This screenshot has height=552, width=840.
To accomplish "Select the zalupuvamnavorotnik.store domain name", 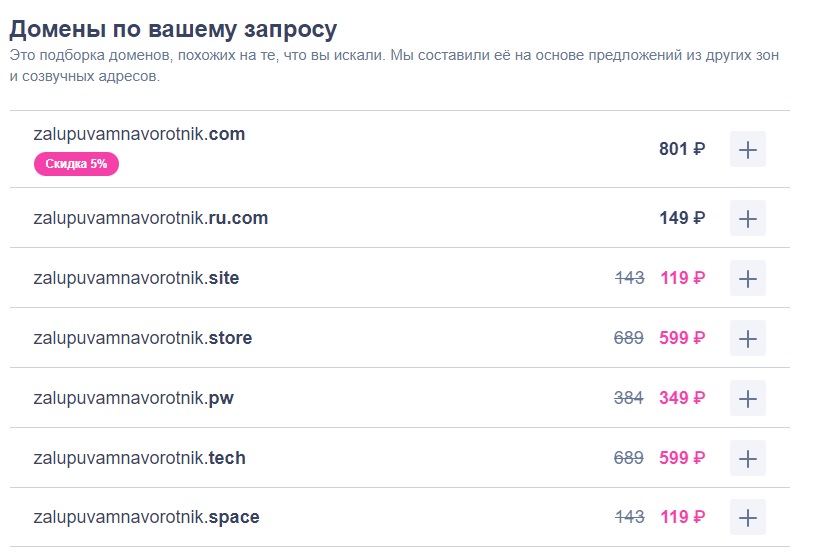I will pos(142,338).
